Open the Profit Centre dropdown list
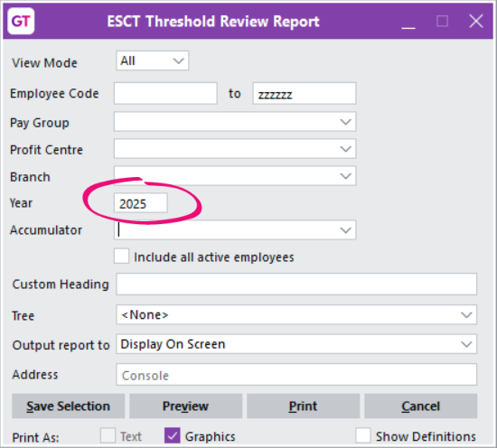The image size is (497, 448). (x=235, y=149)
